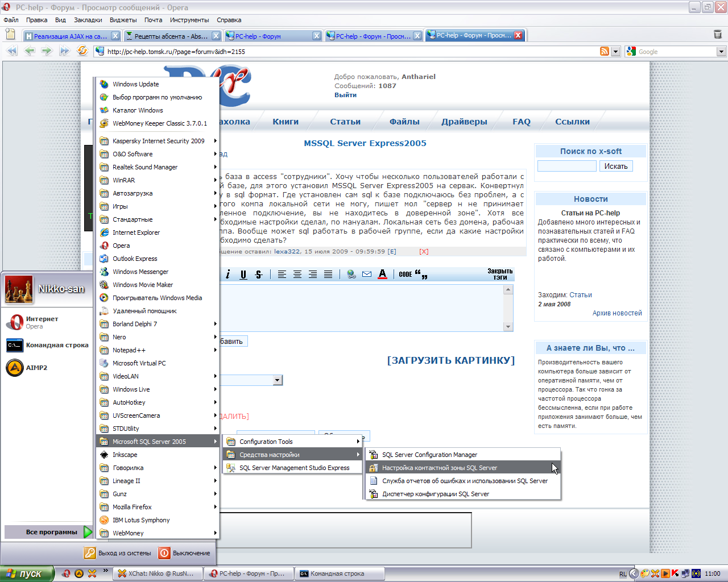
Task: Click the Opera back navigation arrow
Action: tap(30, 51)
